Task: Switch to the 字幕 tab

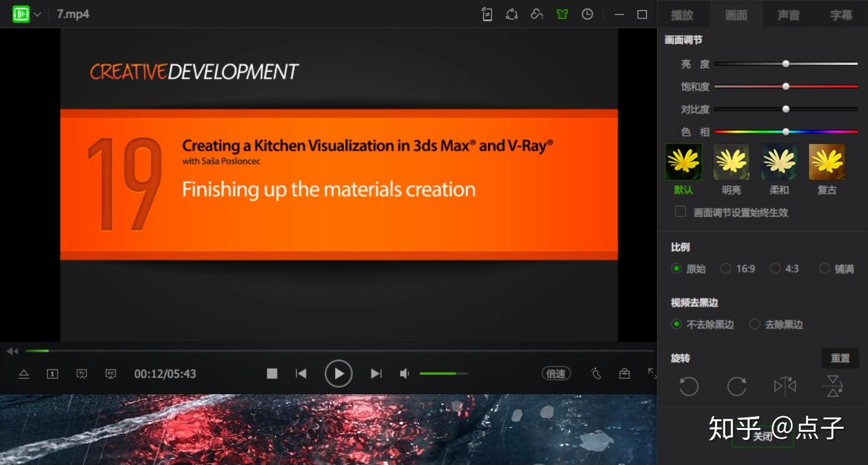Action: (x=841, y=15)
